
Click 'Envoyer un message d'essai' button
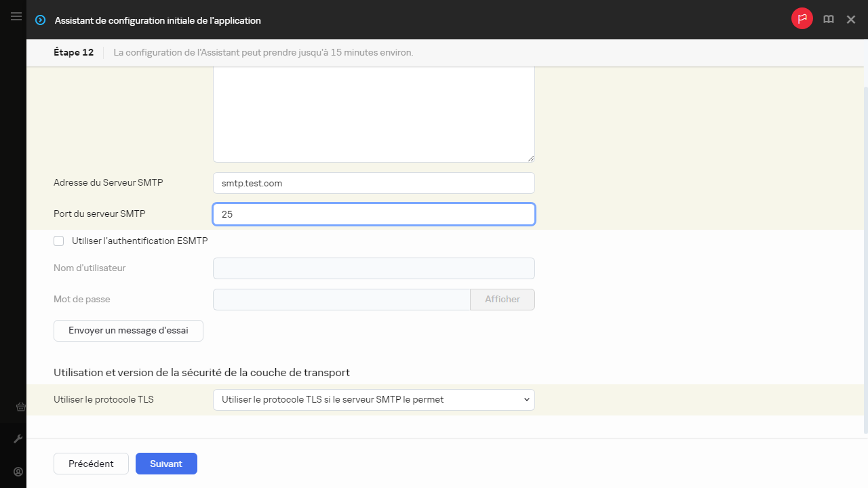128,331
